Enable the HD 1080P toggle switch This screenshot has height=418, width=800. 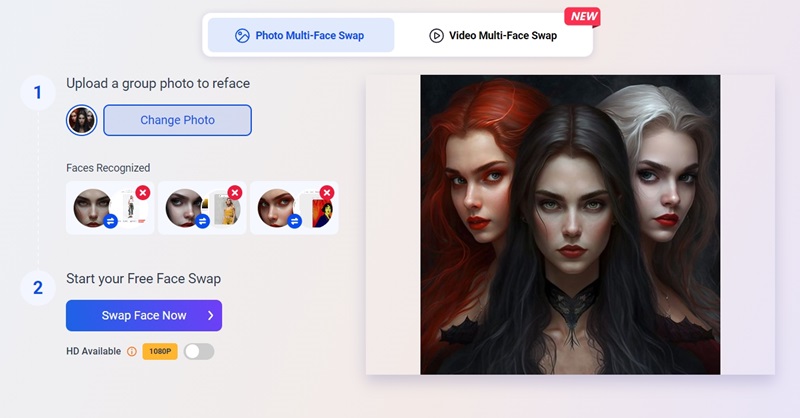[199, 351]
